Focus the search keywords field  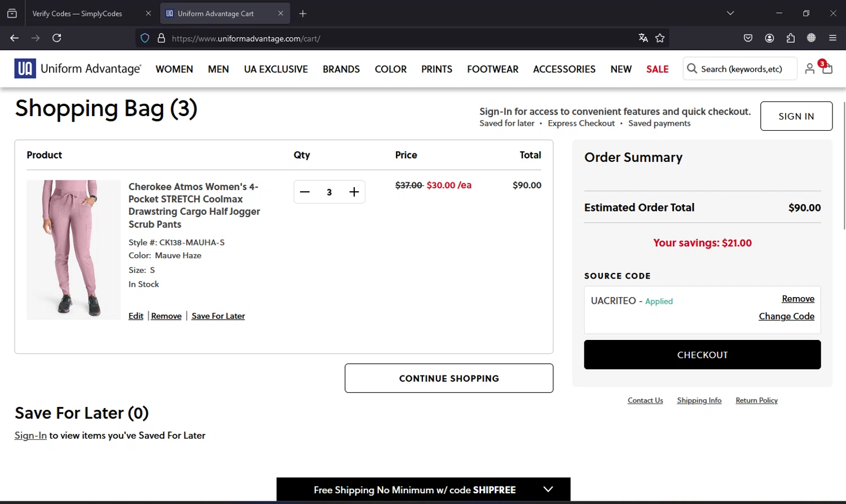741,69
